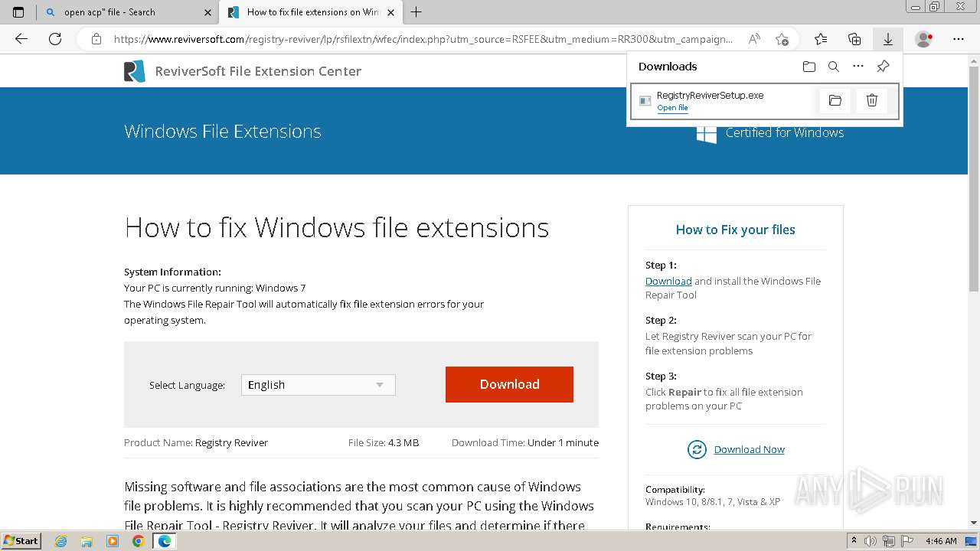Pin the Downloads panel
Screen dimensions: 980x551
pos(883,67)
